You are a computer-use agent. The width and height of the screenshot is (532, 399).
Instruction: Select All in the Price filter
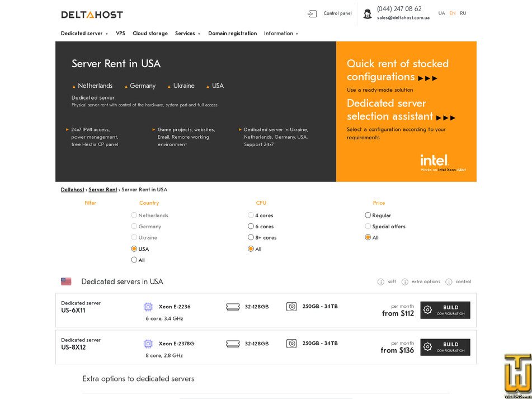(368, 237)
